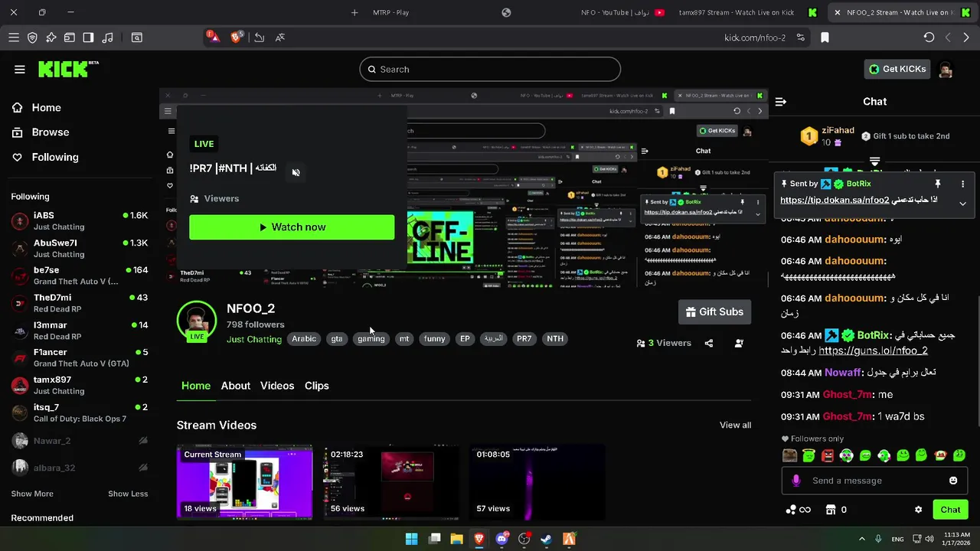This screenshot has height=551, width=980.
Task: Collapse pinned message with chevron
Action: pos(962,204)
